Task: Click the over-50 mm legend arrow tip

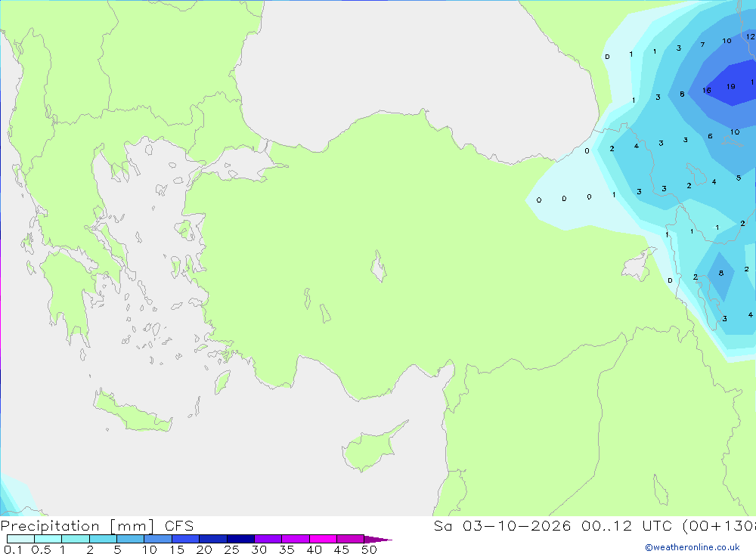Action: click(x=378, y=540)
